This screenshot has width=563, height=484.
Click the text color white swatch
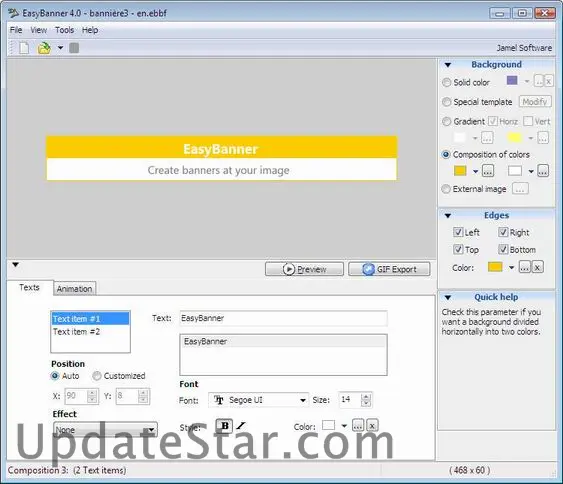[x=329, y=425]
